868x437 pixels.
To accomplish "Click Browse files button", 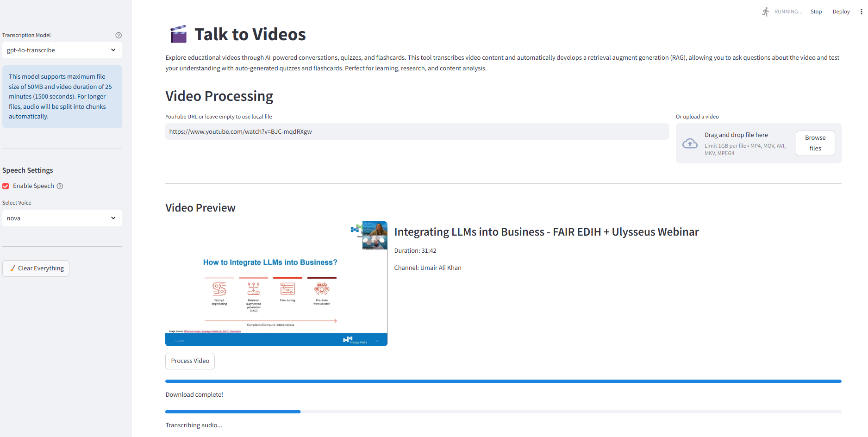I will (x=815, y=143).
